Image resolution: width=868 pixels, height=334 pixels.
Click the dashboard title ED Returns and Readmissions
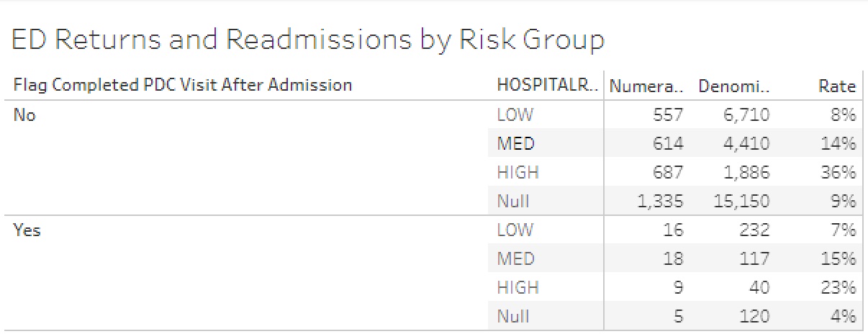click(x=308, y=40)
